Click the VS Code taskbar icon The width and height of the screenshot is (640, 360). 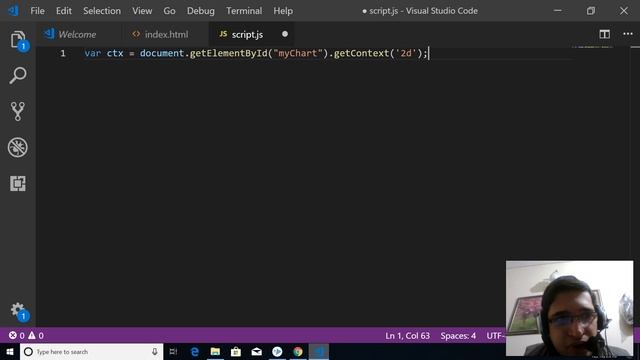(x=319, y=352)
